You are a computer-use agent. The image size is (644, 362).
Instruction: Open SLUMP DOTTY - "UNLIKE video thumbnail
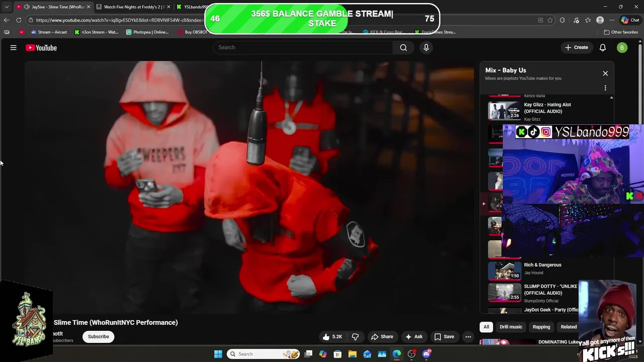pyautogui.click(x=505, y=293)
